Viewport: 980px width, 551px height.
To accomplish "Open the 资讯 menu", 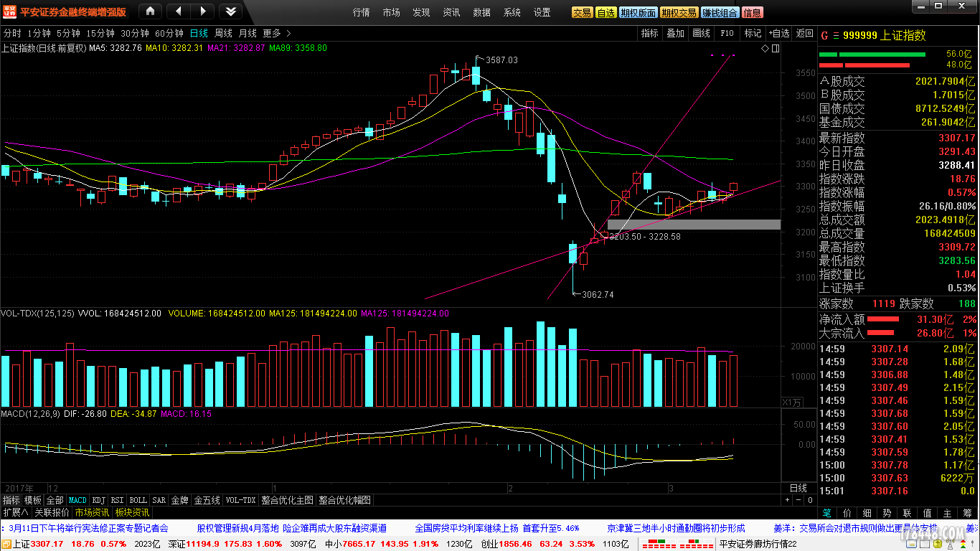I will pos(452,12).
